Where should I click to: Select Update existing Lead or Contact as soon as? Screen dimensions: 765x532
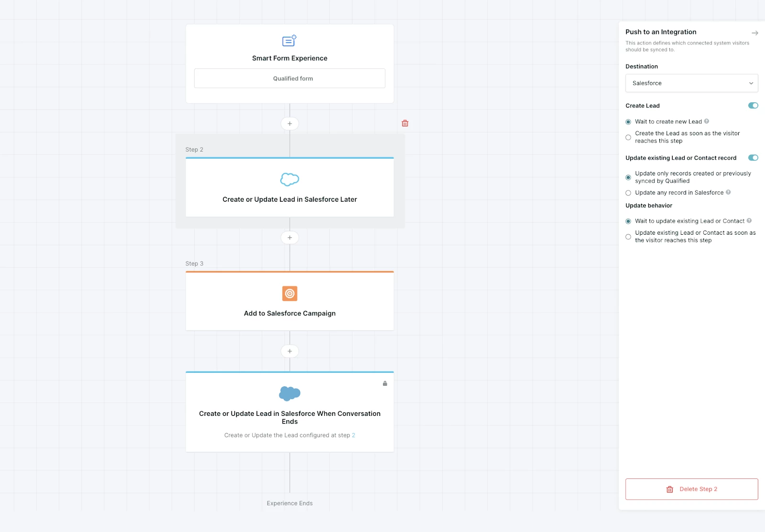[628, 237]
